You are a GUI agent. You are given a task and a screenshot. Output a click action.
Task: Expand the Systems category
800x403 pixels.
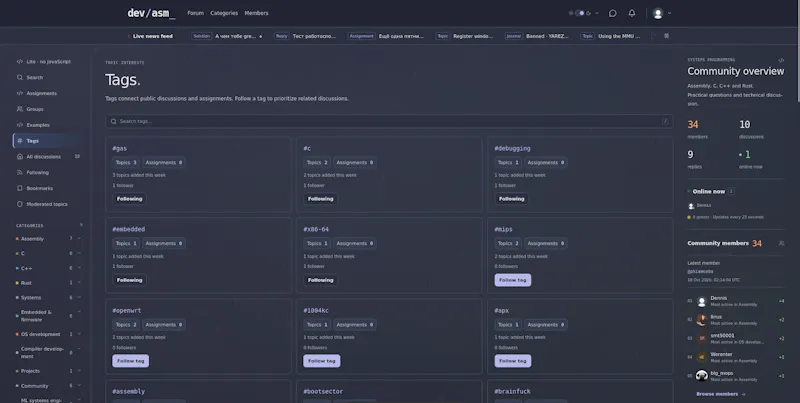tap(79, 297)
